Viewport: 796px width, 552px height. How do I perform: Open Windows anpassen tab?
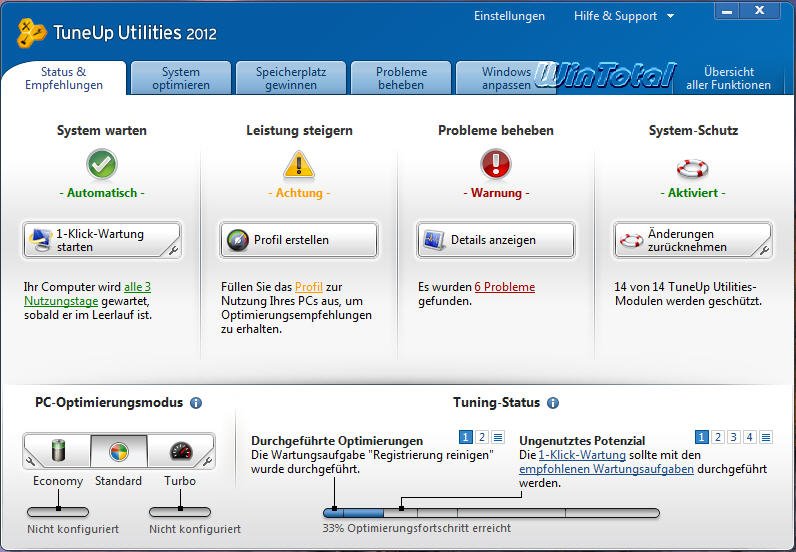click(x=506, y=78)
